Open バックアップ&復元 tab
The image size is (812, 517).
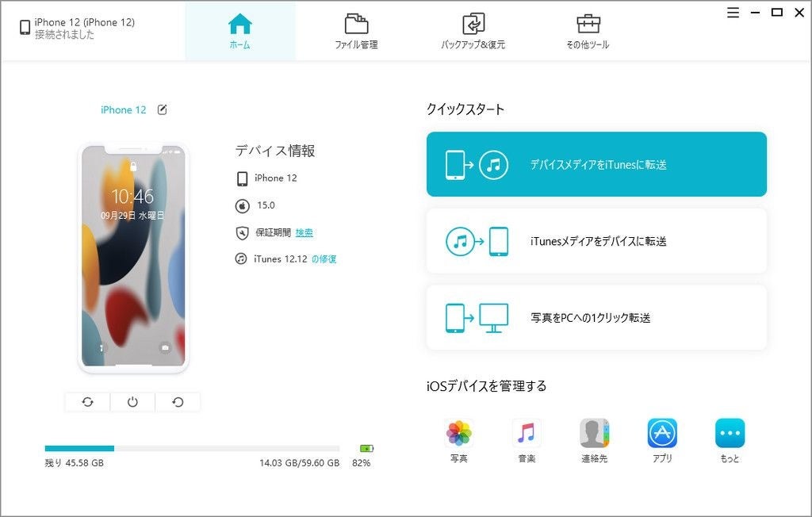pos(473,31)
